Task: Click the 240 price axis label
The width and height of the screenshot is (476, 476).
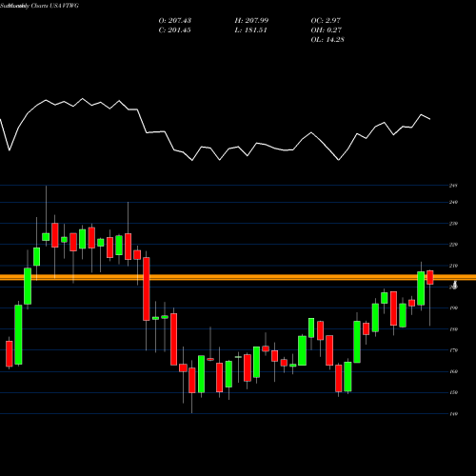Action: [x=453, y=202]
